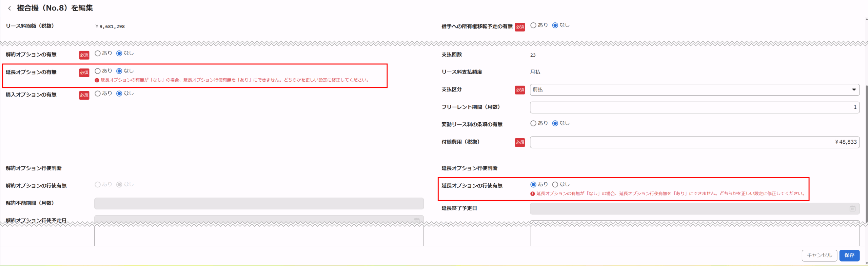
Task: Select なし for 購入オプションの有無
Action: [x=119, y=94]
